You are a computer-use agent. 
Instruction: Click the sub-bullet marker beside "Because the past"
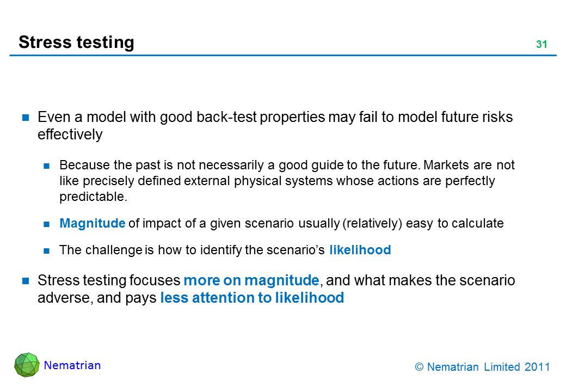47,165
